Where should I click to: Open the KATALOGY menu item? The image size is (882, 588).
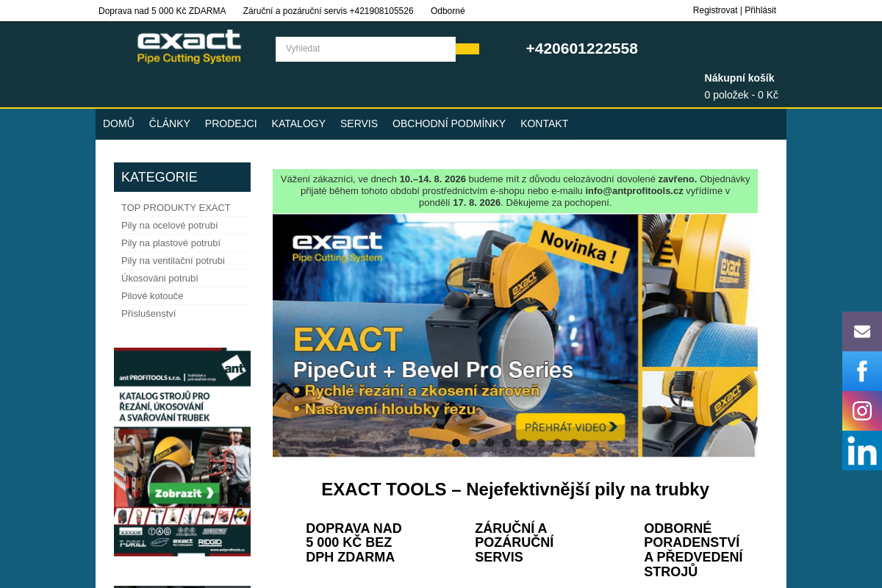click(x=298, y=123)
